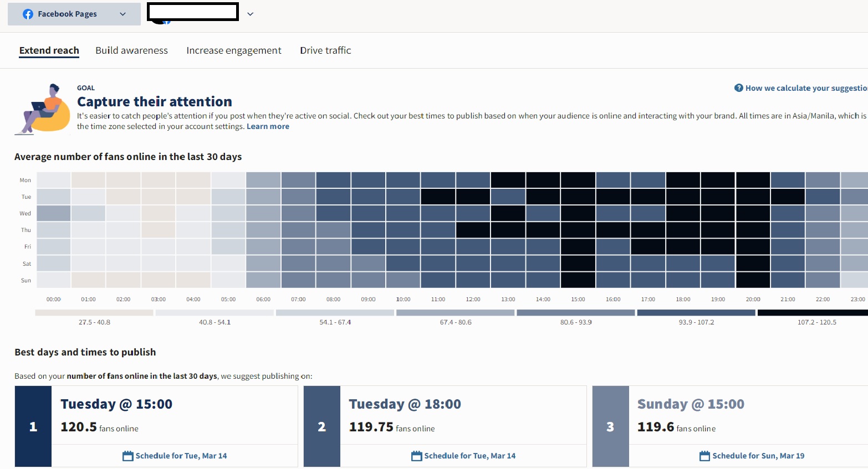This screenshot has height=469, width=868.
Task: Click the 107.2 - 120.5 legend color bar
Action: coord(813,313)
